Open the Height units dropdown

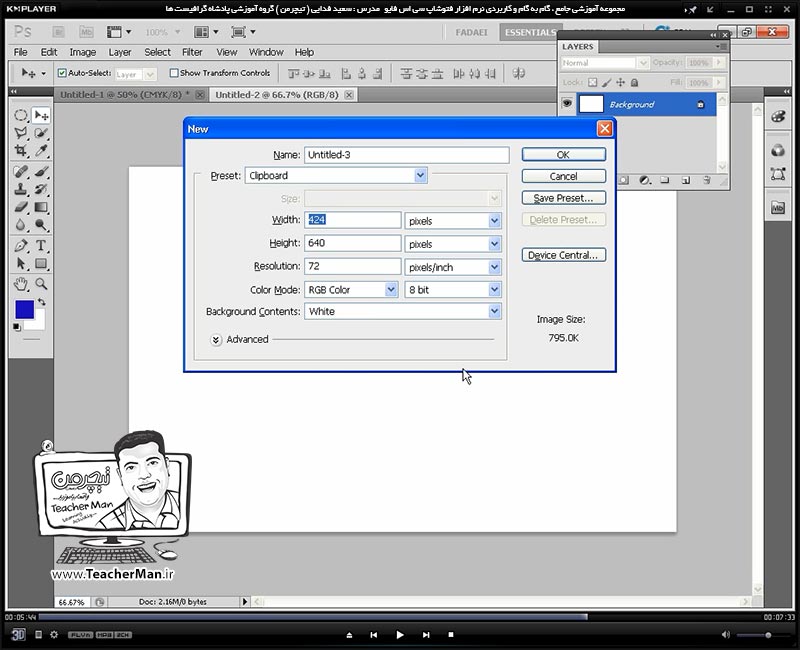click(x=453, y=244)
